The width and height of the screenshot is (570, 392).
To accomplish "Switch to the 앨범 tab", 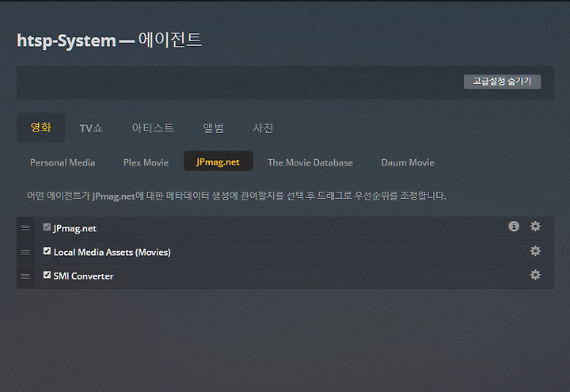I will [214, 128].
